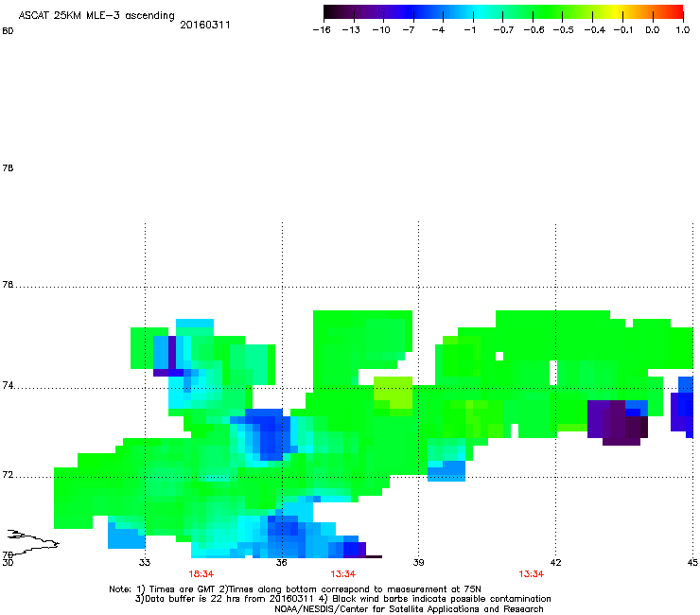Click the color bar legend gradient
The image size is (700, 615).
(x=503, y=12)
